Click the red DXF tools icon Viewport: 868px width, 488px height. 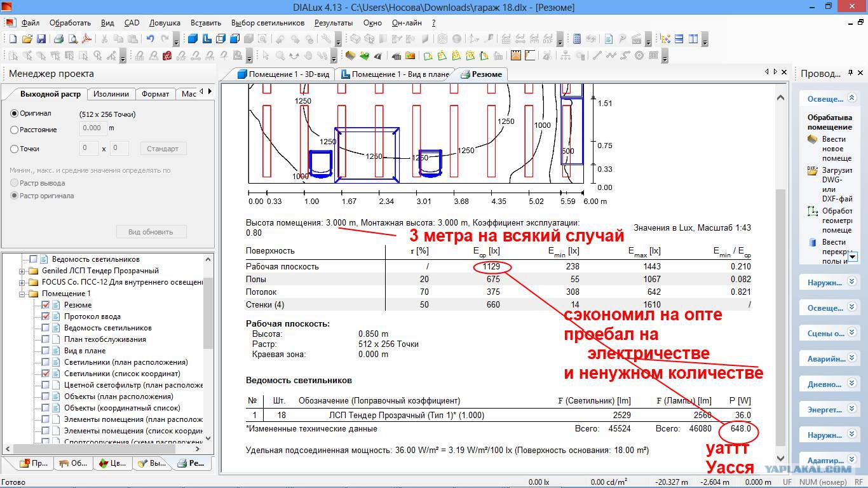pos(166,55)
